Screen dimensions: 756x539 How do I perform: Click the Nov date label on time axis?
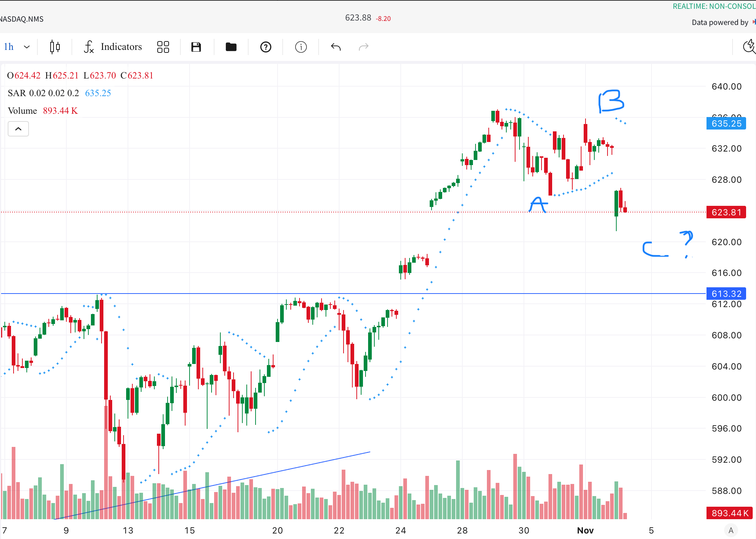click(585, 531)
